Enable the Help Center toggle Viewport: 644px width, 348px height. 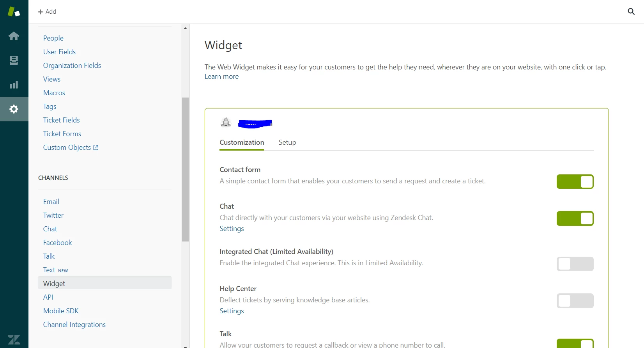point(575,301)
